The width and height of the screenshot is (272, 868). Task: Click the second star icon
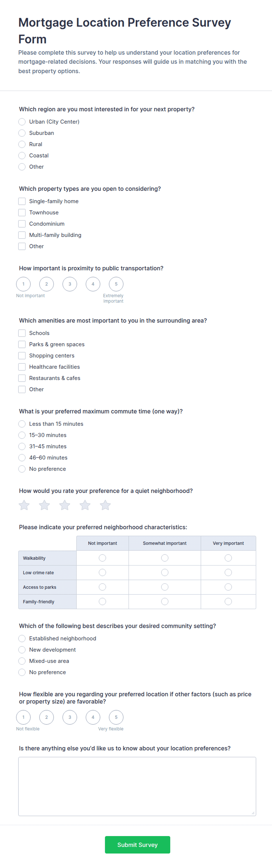(44, 505)
